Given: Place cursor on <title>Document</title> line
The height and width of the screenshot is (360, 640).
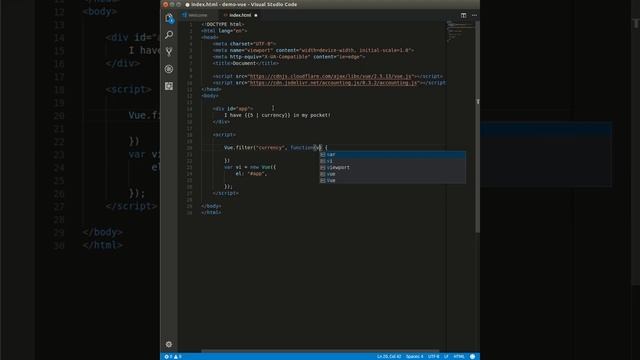Looking at the screenshot, I should [246, 64].
